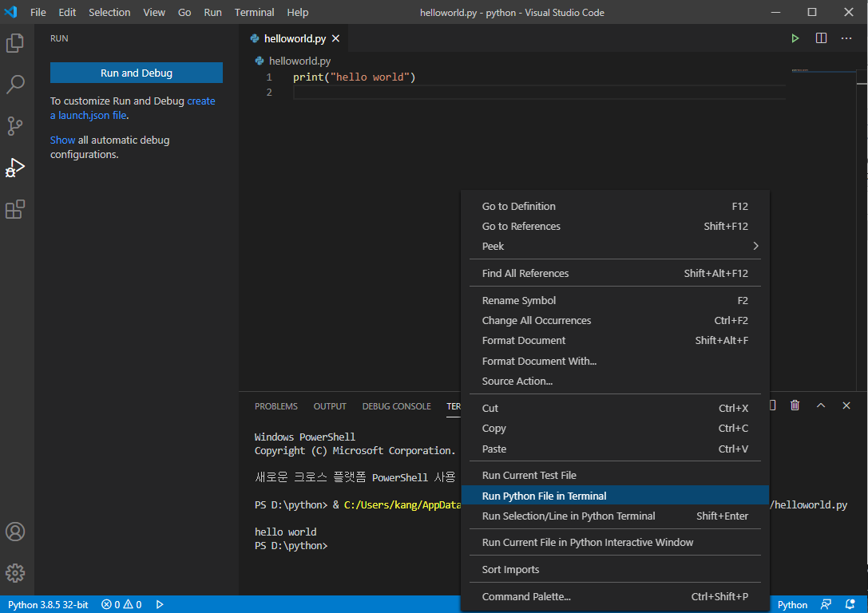868x613 pixels.
Task: Select Sort Imports in context menu
Action: (615, 569)
